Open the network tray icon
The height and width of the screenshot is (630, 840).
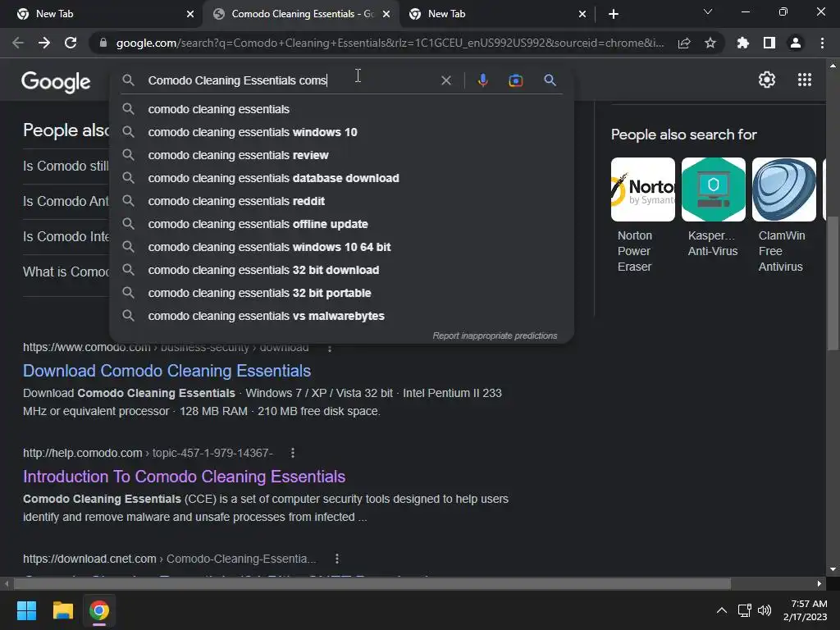745,610
